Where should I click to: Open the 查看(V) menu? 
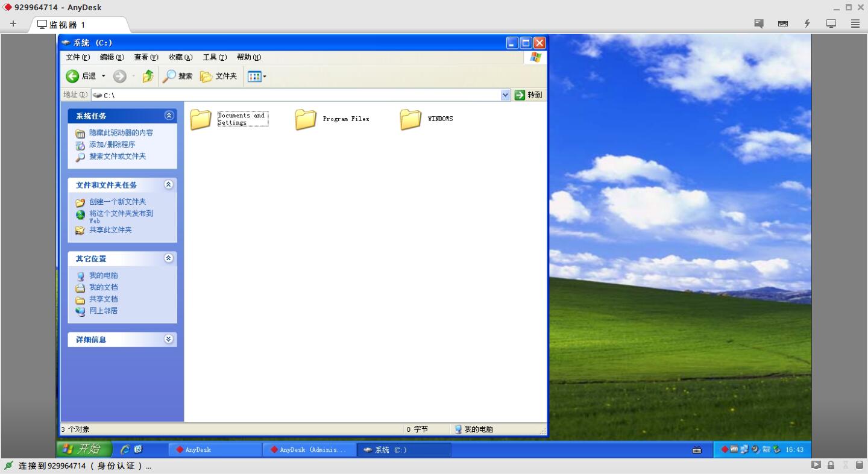[x=146, y=57]
